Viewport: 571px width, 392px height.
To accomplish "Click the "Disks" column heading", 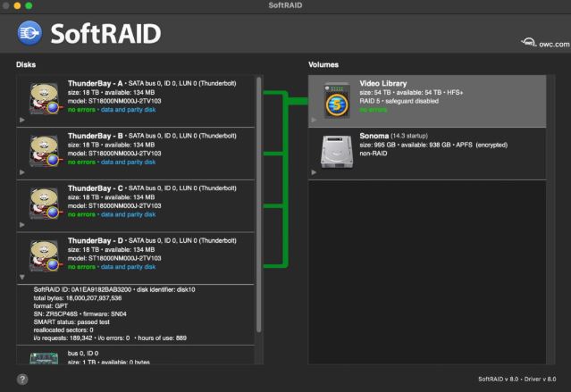I will click(26, 64).
